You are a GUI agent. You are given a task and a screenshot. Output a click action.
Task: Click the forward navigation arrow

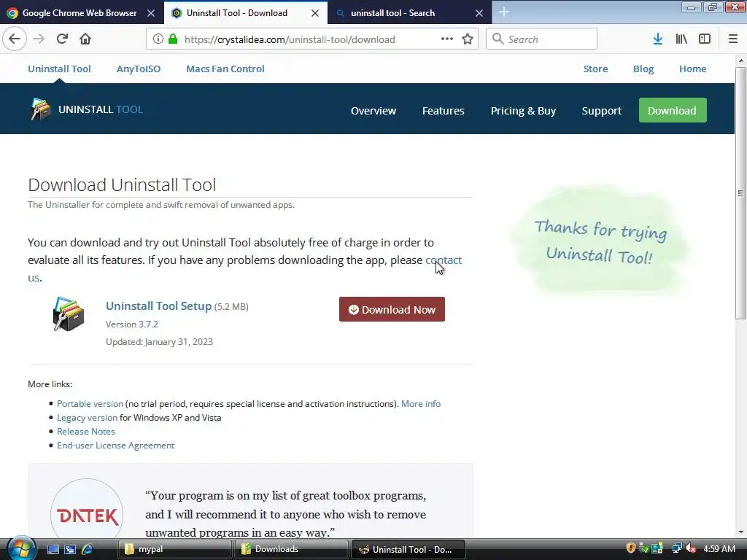pyautogui.click(x=39, y=39)
